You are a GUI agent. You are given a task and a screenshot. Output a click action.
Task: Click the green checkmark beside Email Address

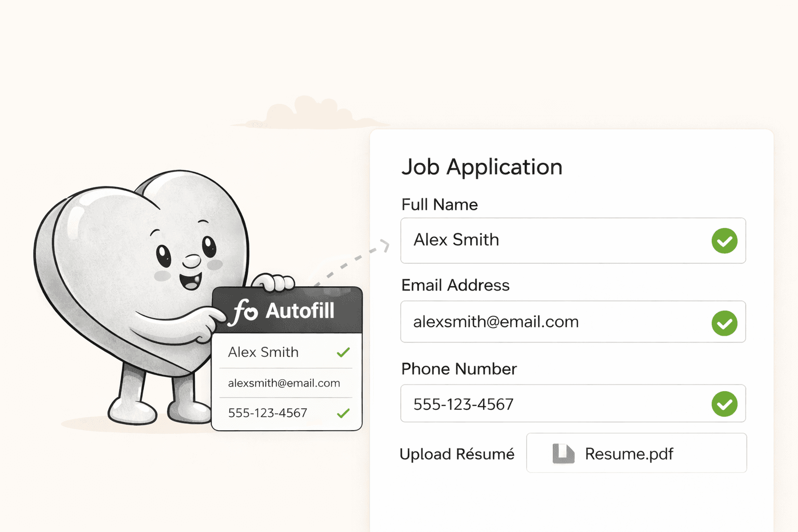725,323
